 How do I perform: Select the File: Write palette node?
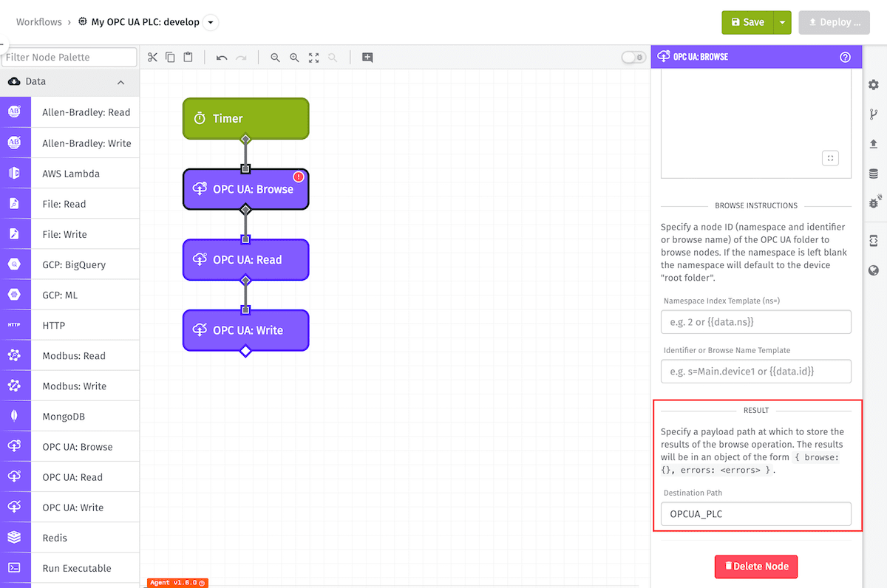point(69,234)
